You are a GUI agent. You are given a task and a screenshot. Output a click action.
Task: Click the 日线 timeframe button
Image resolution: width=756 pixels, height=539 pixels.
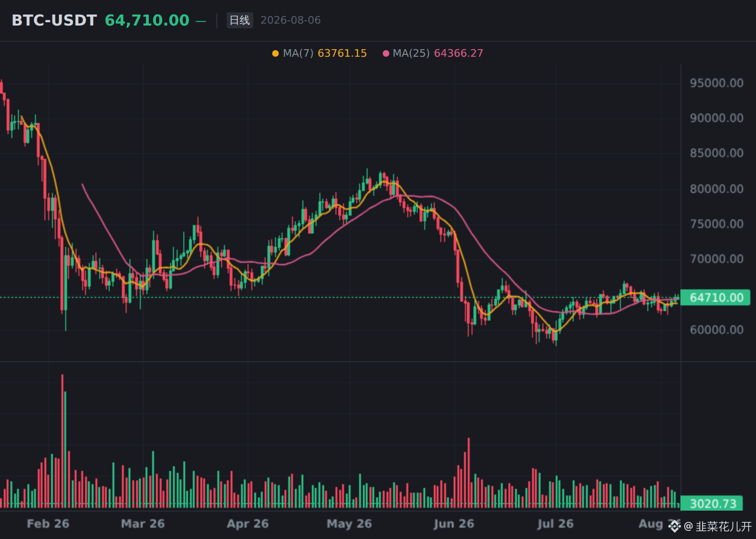click(x=240, y=20)
